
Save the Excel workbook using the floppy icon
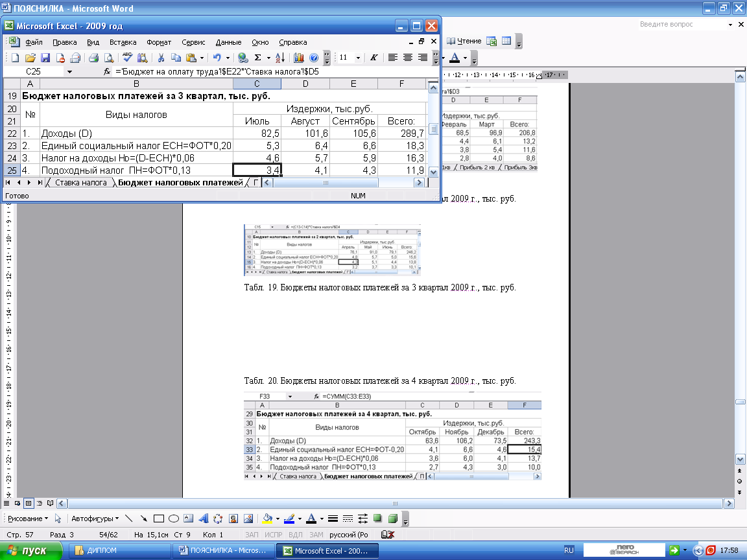(45, 58)
